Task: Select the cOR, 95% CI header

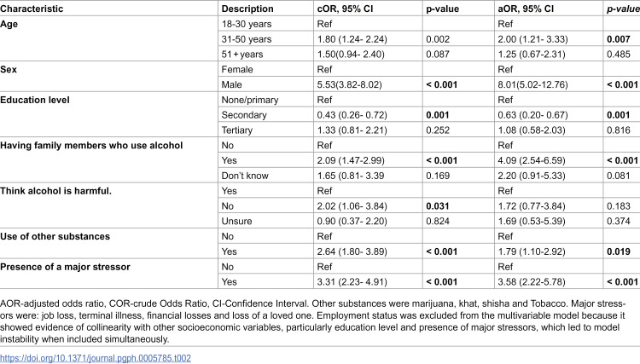Action: [345, 9]
